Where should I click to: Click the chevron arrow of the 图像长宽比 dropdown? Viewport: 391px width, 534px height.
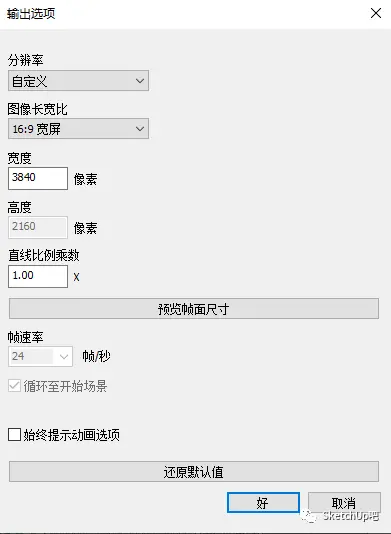click(140, 129)
